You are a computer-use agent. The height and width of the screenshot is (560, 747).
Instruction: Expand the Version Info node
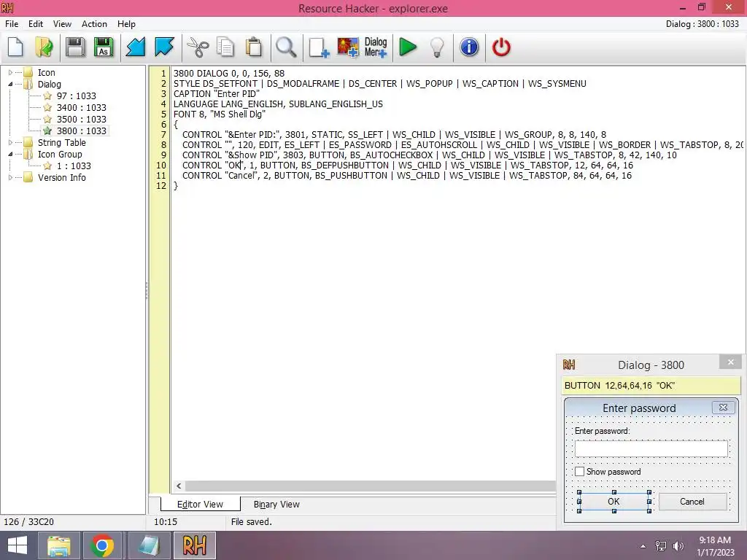10,178
